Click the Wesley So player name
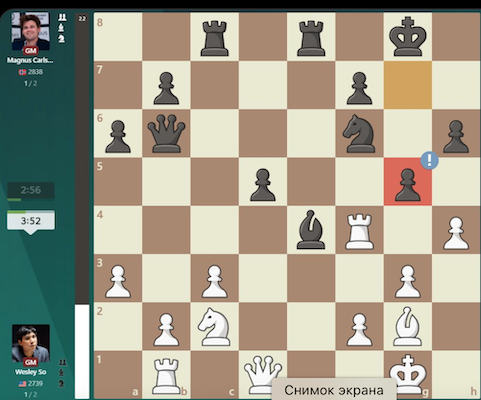This screenshot has width=481, height=400. (x=30, y=372)
